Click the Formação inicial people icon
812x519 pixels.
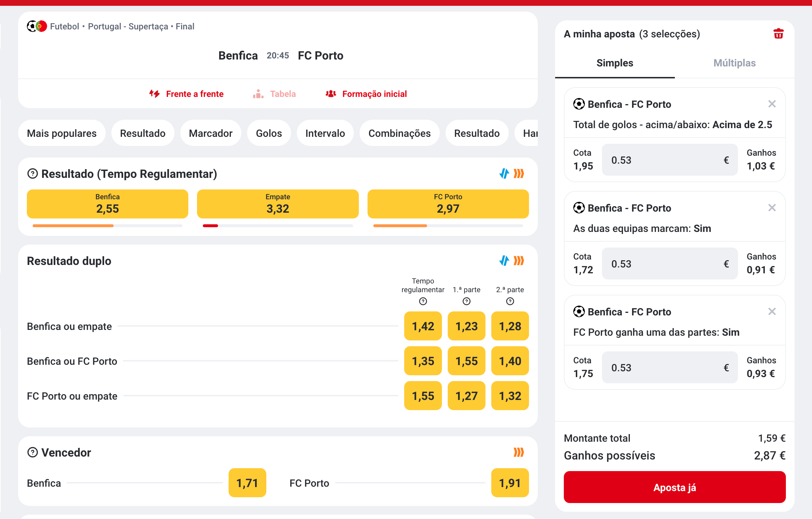[331, 94]
